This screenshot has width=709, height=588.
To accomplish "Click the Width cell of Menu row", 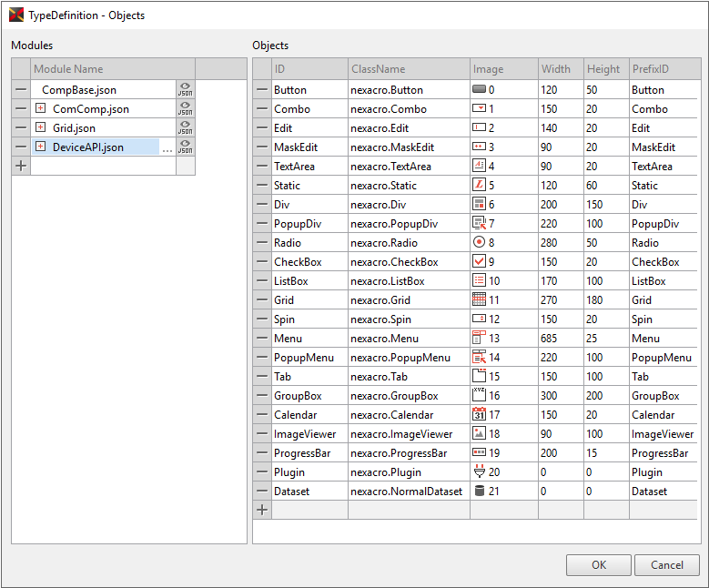I will pos(560,338).
